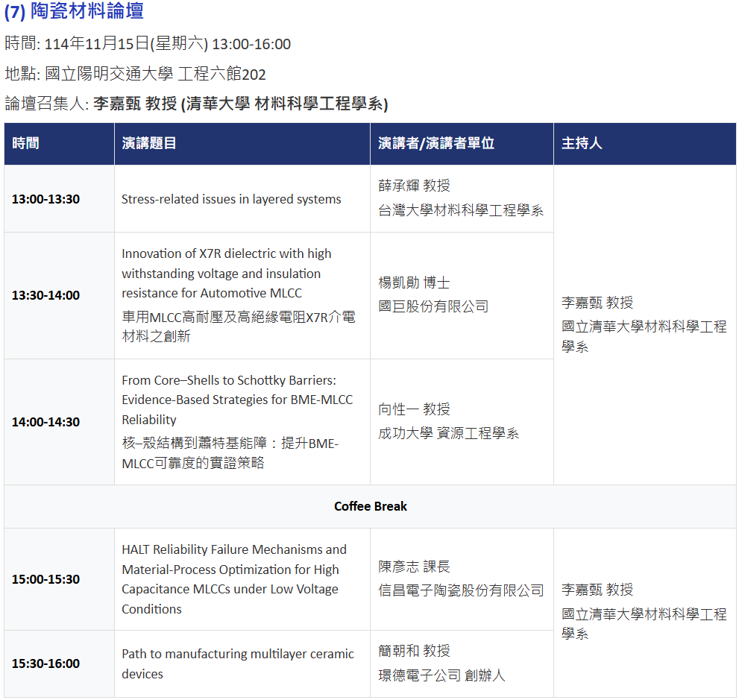Click speaker 簡朝和 教授
The width and height of the screenshot is (739, 700).
414,651
